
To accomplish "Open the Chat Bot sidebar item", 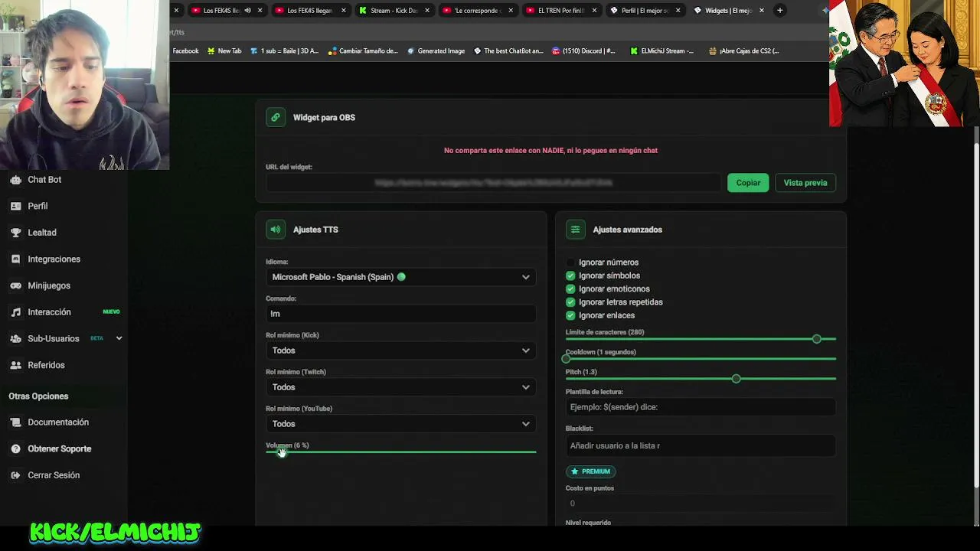I will (x=44, y=180).
